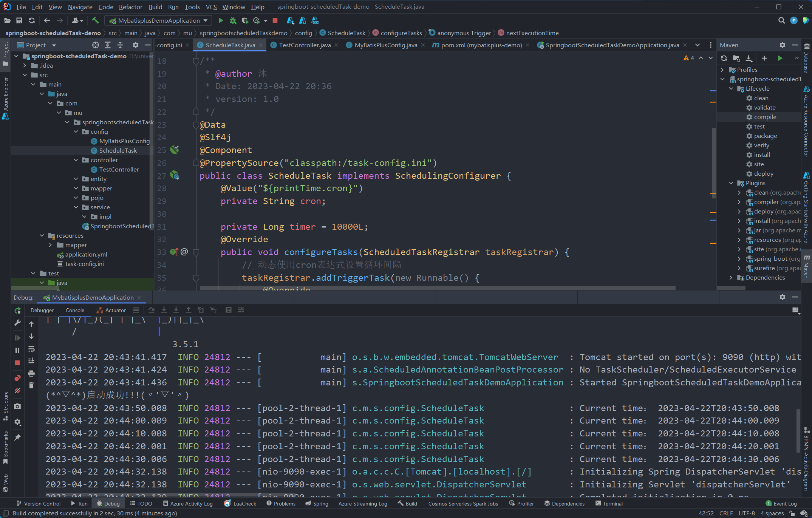Click the Save All disk icon
The height and width of the screenshot is (518, 812).
point(19,20)
